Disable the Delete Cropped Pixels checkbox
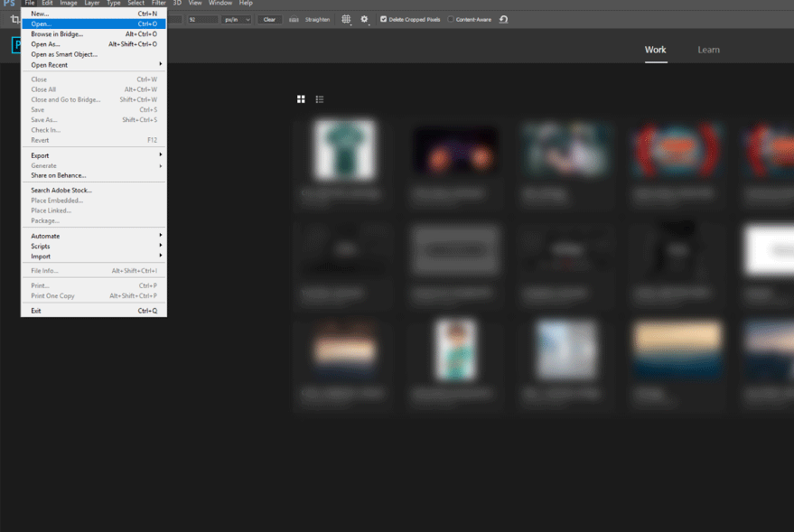The height and width of the screenshot is (532, 794). point(383,19)
